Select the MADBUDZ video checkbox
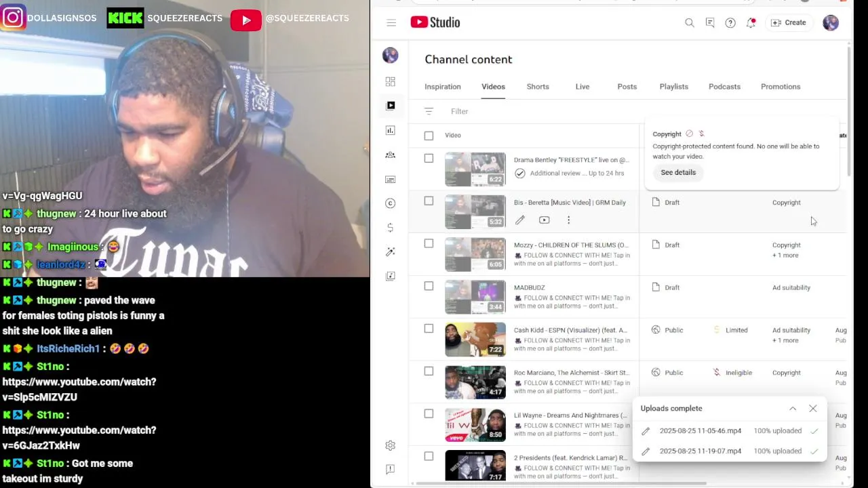Viewport: 868px width, 488px height. click(x=429, y=286)
